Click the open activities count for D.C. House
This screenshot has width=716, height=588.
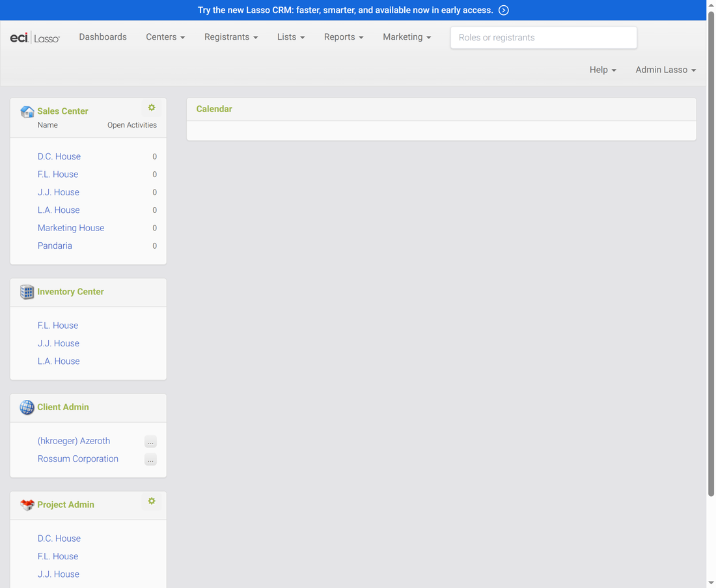(x=154, y=157)
